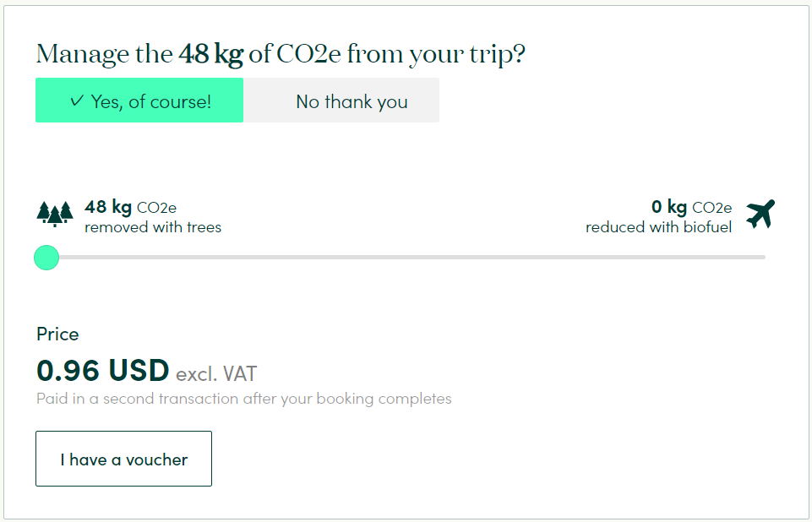Click the "48 kg CO2e removed with trees" label
The height and width of the screenshot is (522, 812).
(x=153, y=216)
